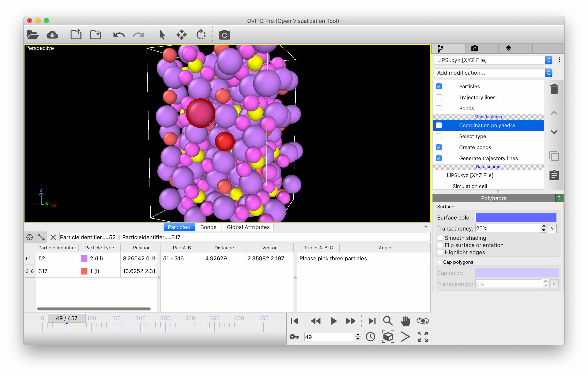Delete the selected modifier with trash icon
The image size is (588, 376).
click(554, 89)
